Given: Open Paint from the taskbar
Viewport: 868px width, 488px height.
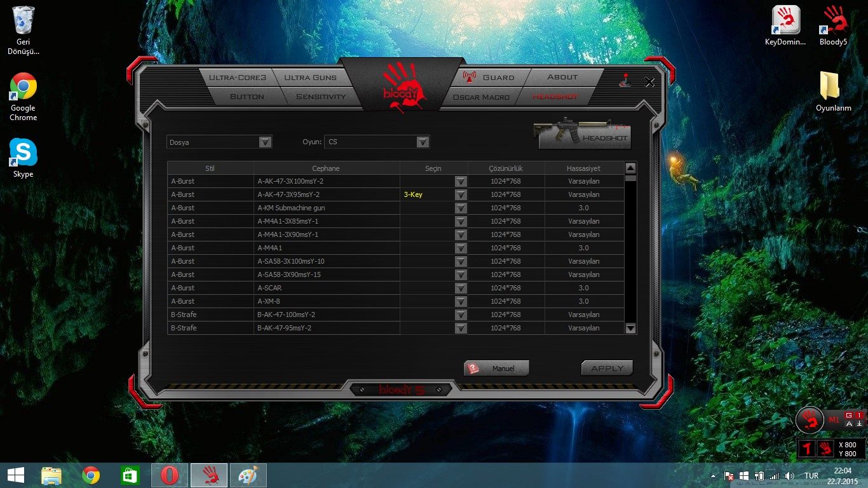Looking at the screenshot, I should point(248,475).
